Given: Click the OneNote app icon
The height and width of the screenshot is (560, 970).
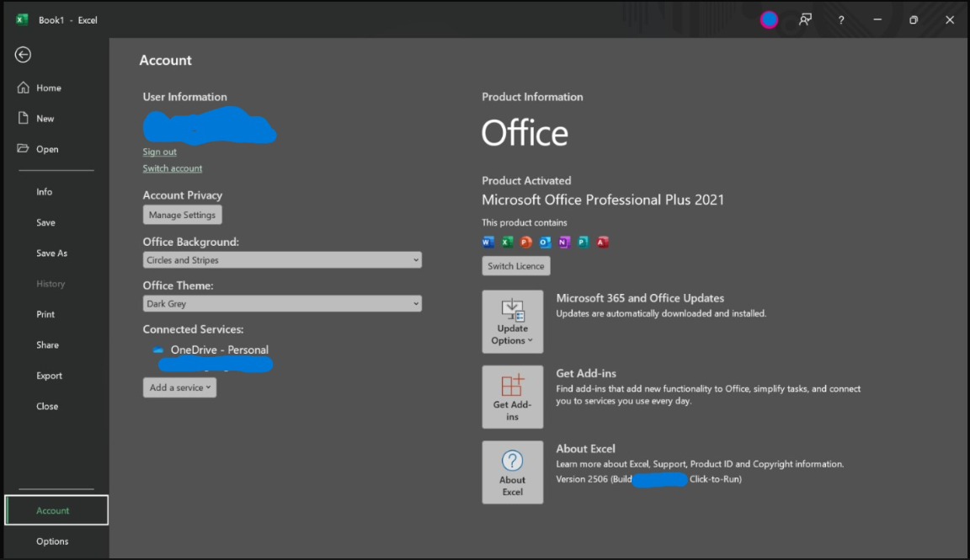Looking at the screenshot, I should (x=564, y=242).
